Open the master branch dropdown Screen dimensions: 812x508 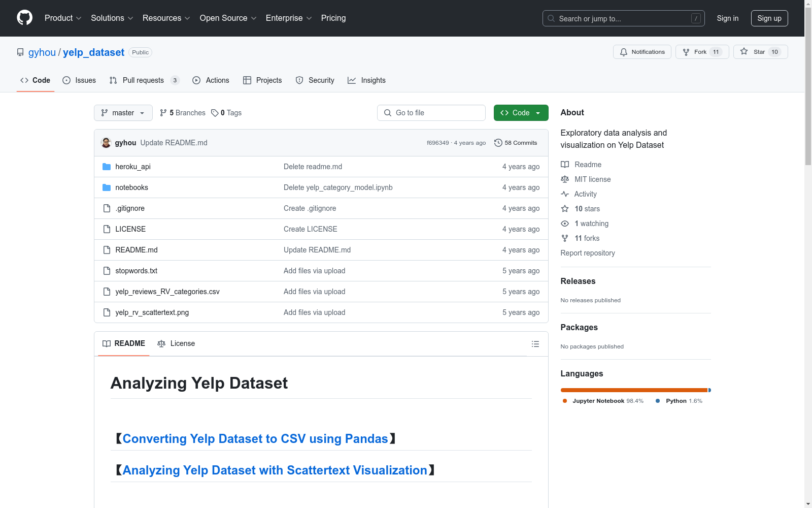(123, 113)
